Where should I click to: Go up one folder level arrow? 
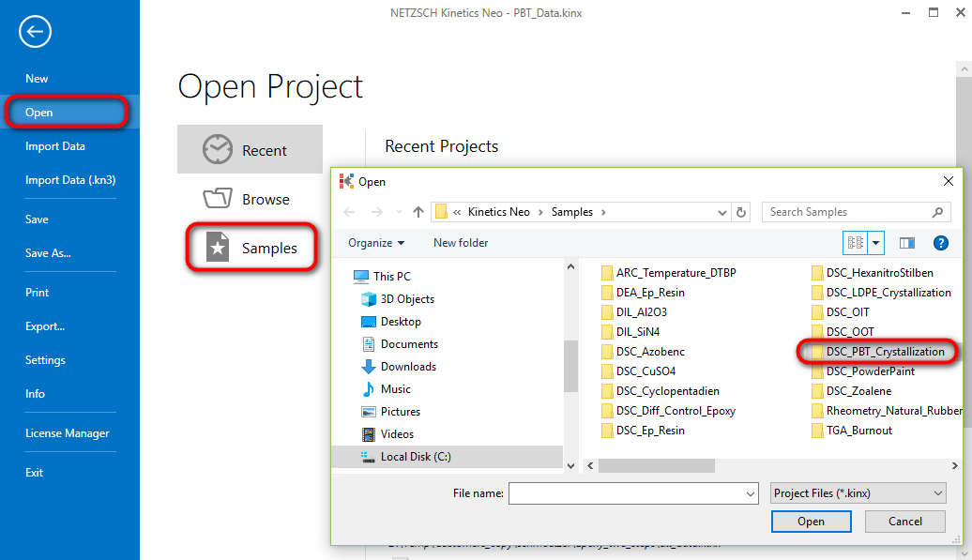[x=418, y=212]
